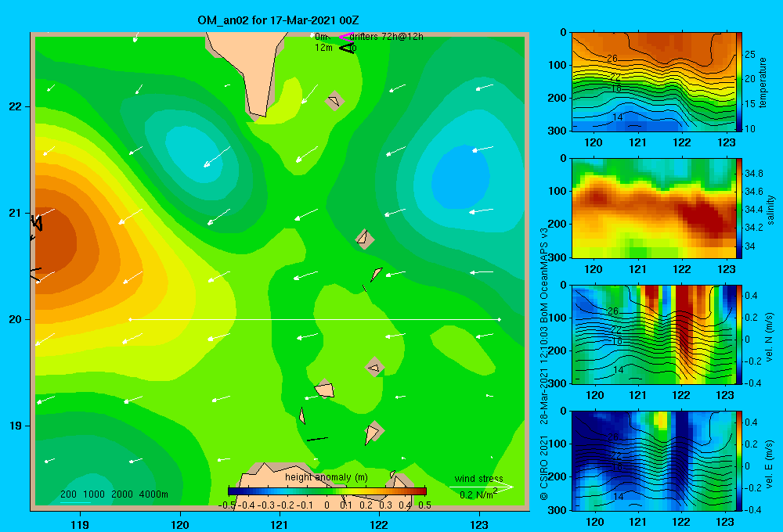Click the 'height anomaly (m)' label
Image resolution: width=783 pixels, height=532 pixels.
[327, 477]
